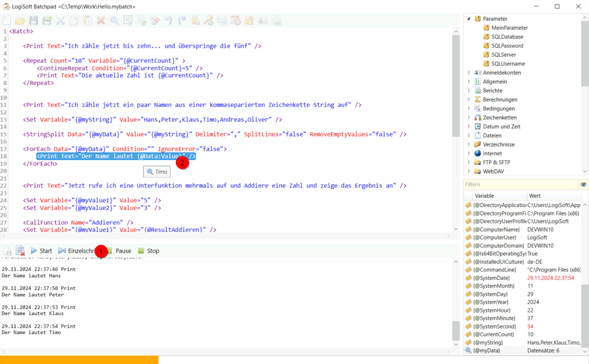Click the clear log output icon
589x364 pixels.
(20, 251)
